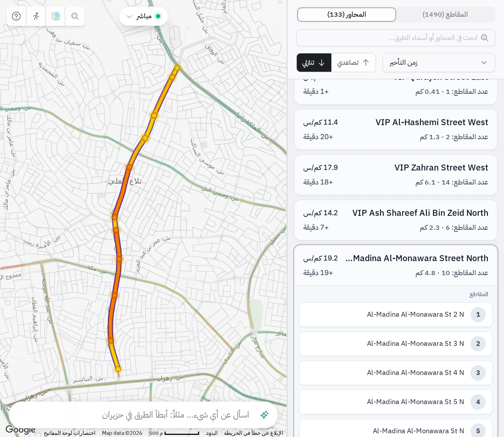The width and height of the screenshot is (504, 437).
Task: Click the تلاع العلي map label
Action: [x=125, y=181]
